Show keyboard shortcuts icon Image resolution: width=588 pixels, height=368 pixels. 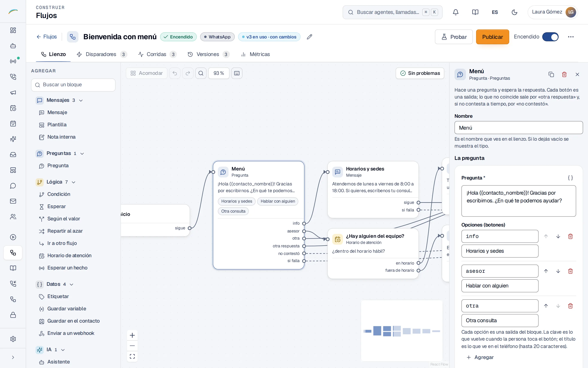tap(237, 73)
